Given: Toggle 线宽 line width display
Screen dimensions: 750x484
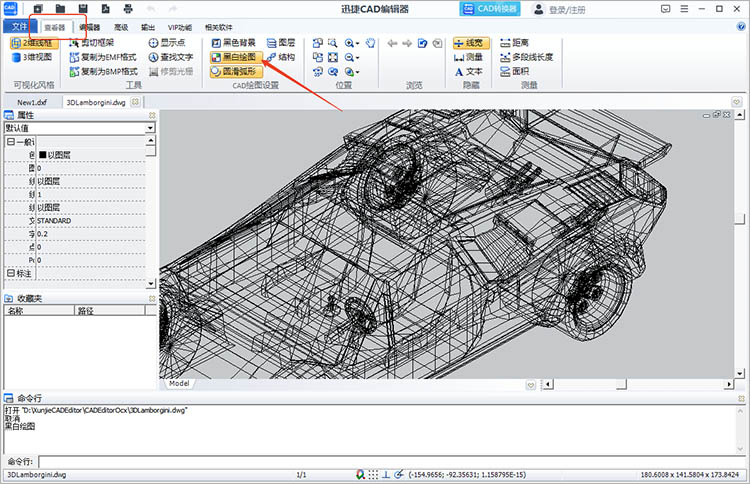Looking at the screenshot, I should pyautogui.click(x=471, y=43).
